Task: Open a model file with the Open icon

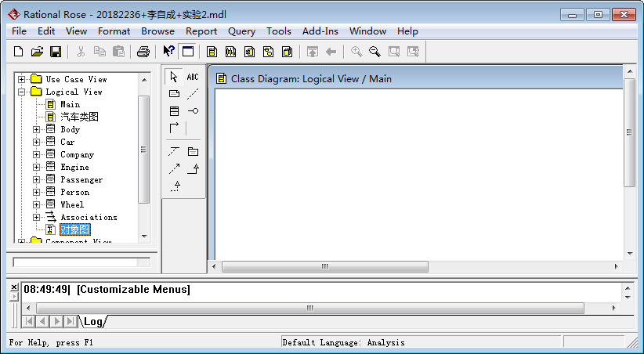Action: [37, 52]
